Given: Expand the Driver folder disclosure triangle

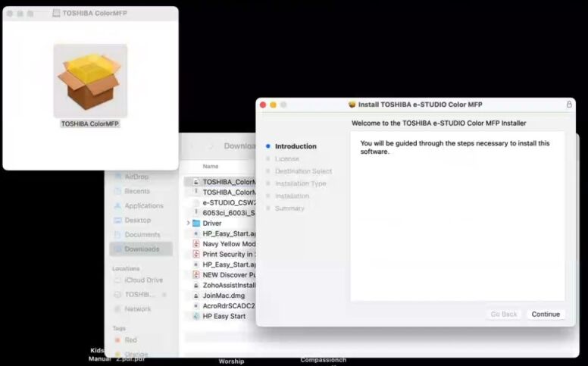Looking at the screenshot, I should (188, 224).
